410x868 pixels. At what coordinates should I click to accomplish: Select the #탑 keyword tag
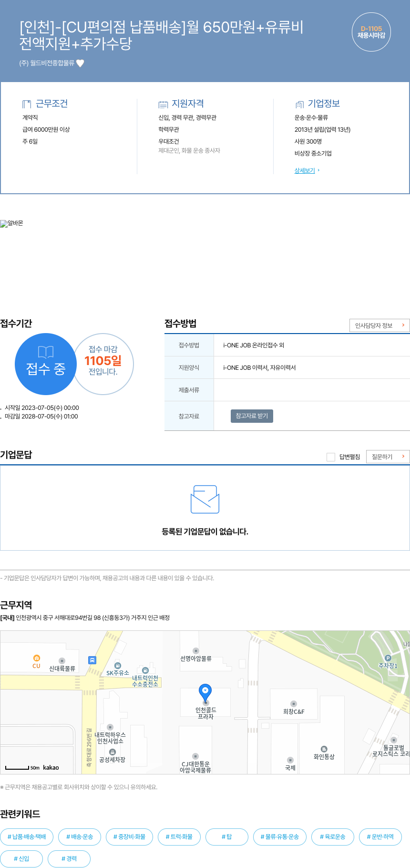227,837
